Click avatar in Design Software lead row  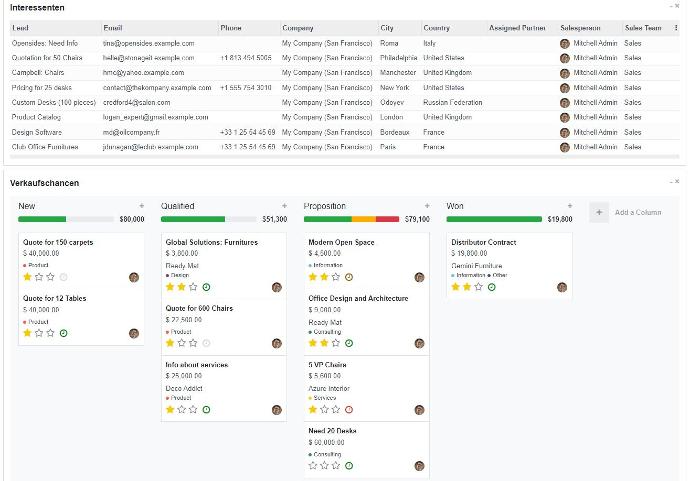coord(565,132)
